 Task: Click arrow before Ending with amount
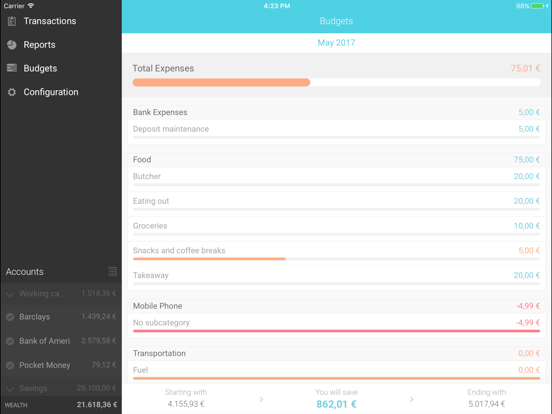(412, 400)
